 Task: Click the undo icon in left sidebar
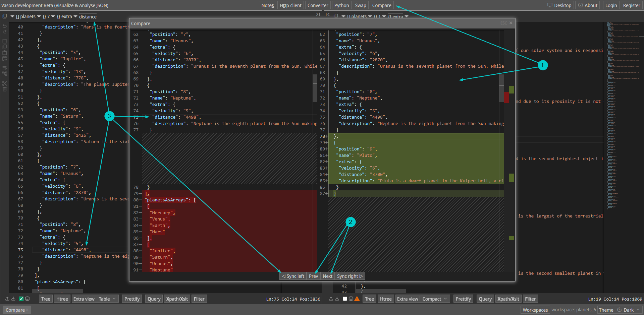pos(5,26)
